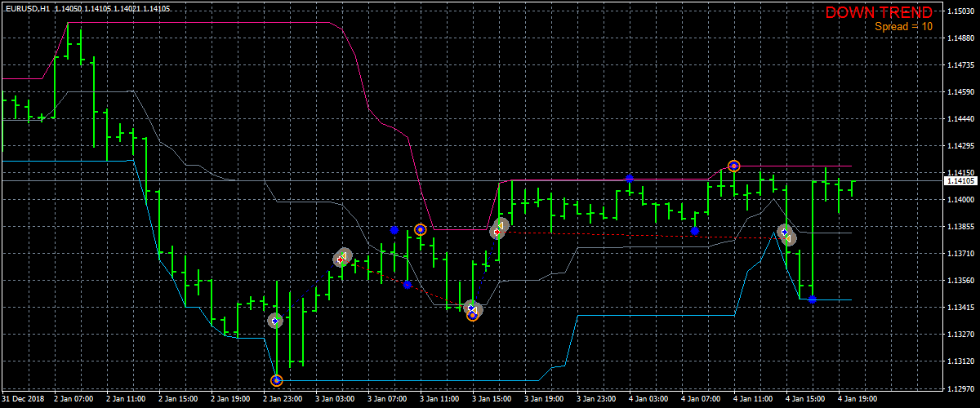Click the 1.14880 price axis label
Viewport: 980px width, 408px height.
(x=960, y=38)
